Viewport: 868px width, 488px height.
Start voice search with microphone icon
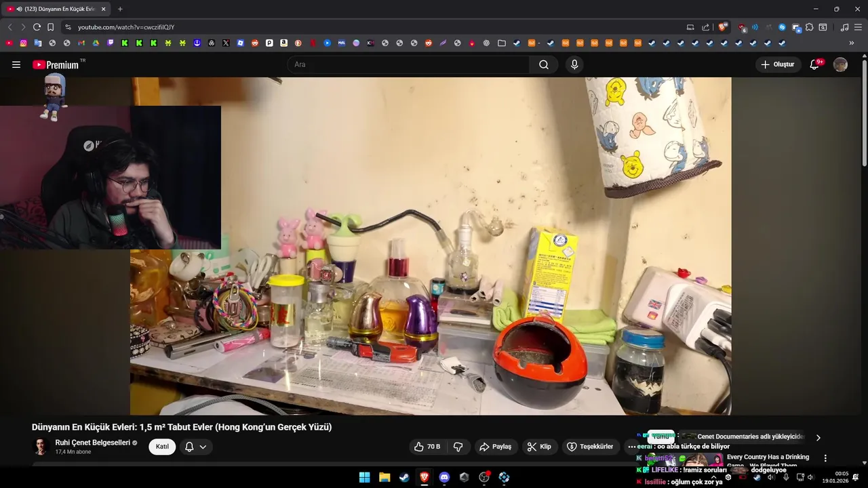coord(574,64)
